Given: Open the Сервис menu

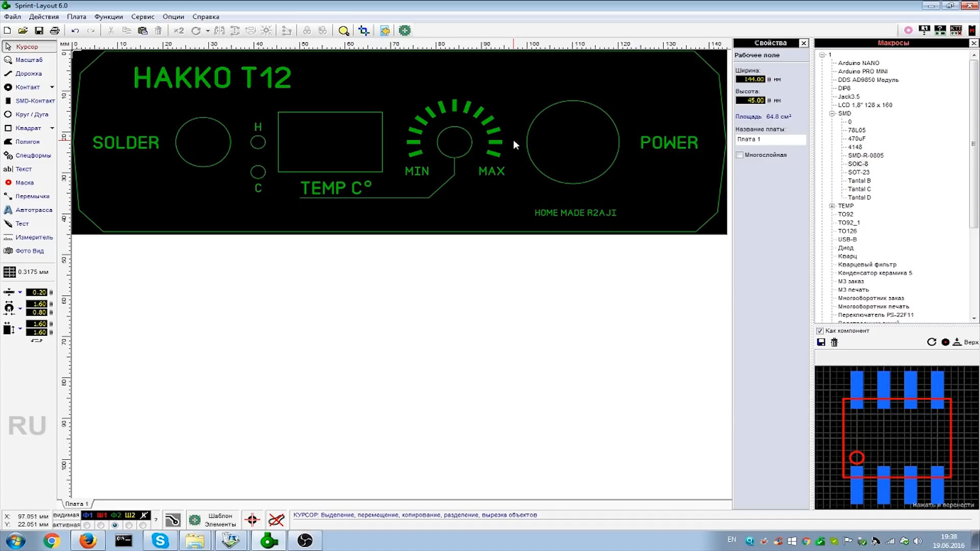Looking at the screenshot, I should (x=142, y=17).
